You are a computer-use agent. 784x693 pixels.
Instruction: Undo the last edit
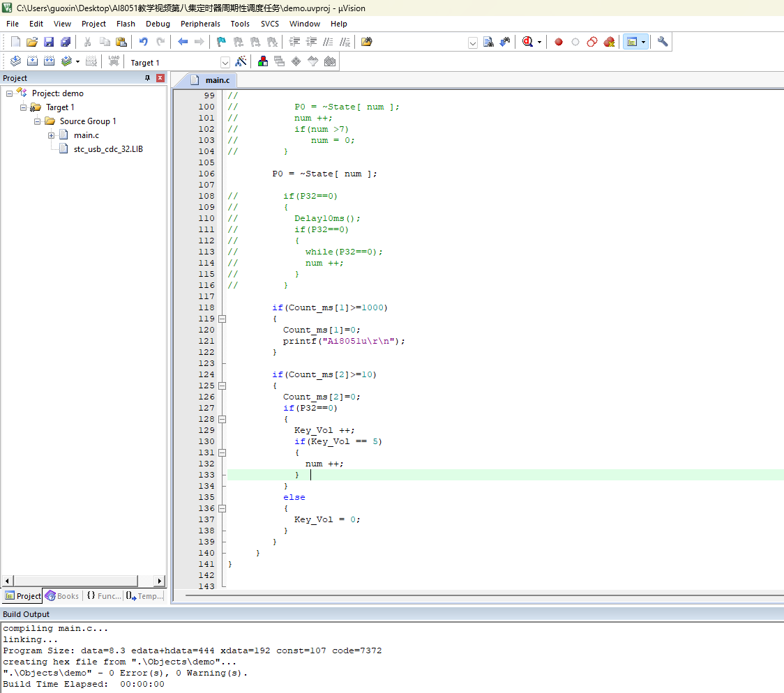pyautogui.click(x=144, y=42)
